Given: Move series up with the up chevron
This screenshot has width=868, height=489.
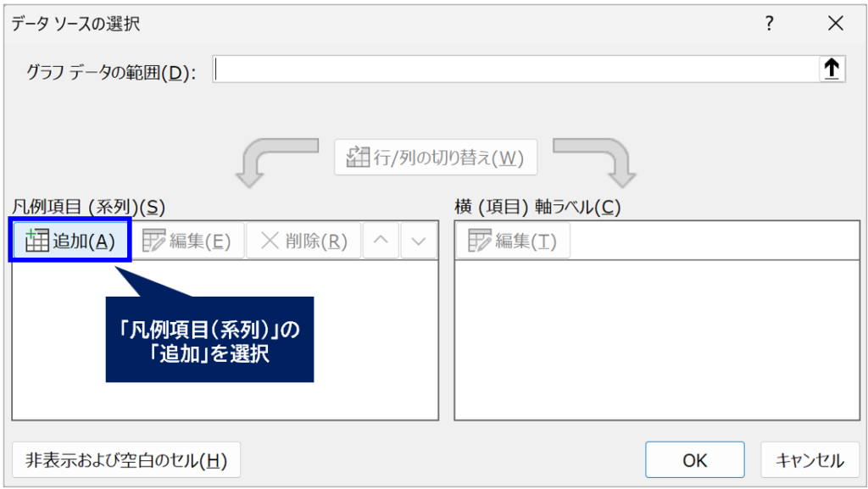Looking at the screenshot, I should tap(381, 241).
